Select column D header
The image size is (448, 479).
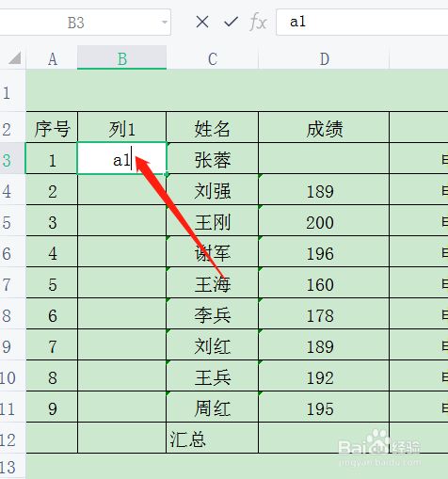(324, 58)
